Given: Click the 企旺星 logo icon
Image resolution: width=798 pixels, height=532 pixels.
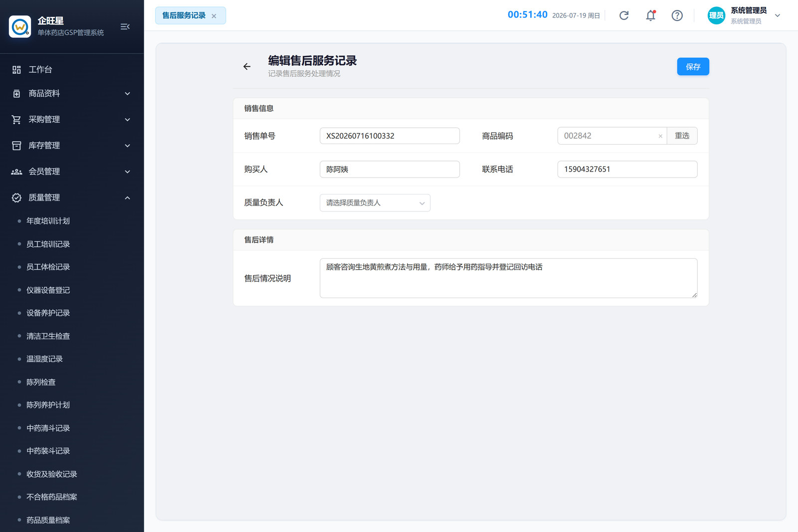Looking at the screenshot, I should pos(20,26).
